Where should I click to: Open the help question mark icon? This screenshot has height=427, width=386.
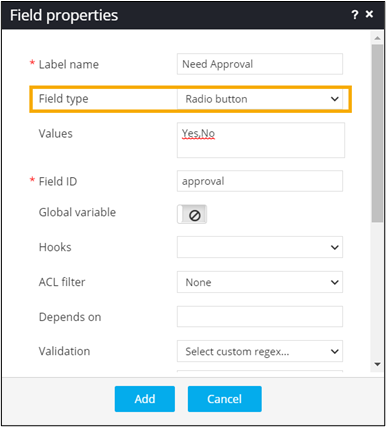coord(355,15)
